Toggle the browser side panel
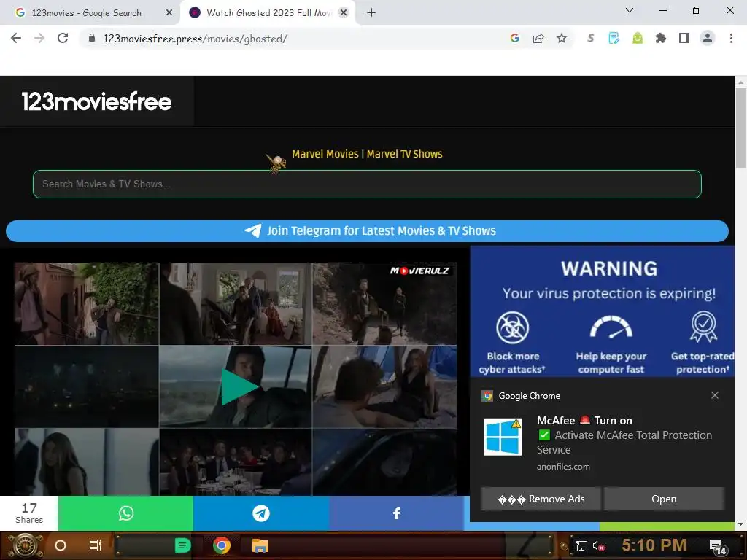The image size is (747, 560). click(x=684, y=38)
